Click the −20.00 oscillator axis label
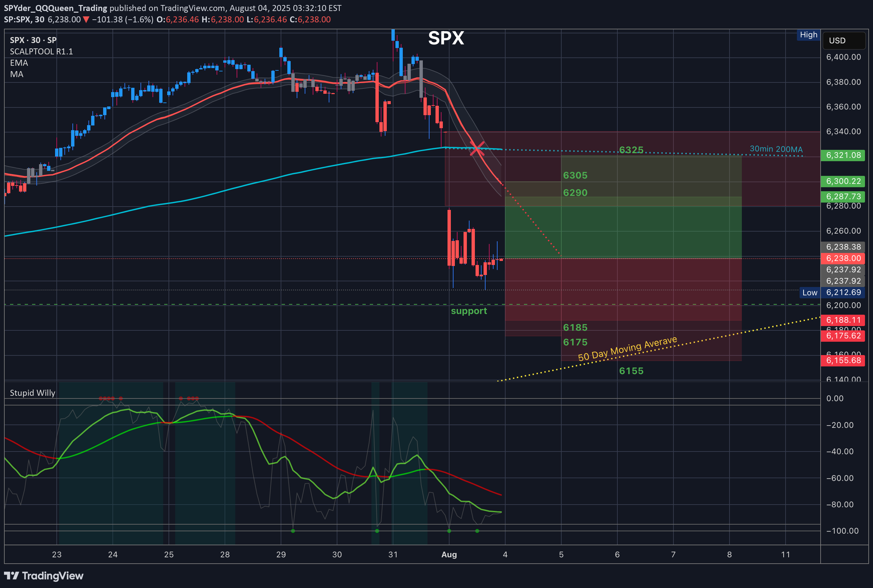Image resolution: width=873 pixels, height=588 pixels. pyautogui.click(x=840, y=425)
